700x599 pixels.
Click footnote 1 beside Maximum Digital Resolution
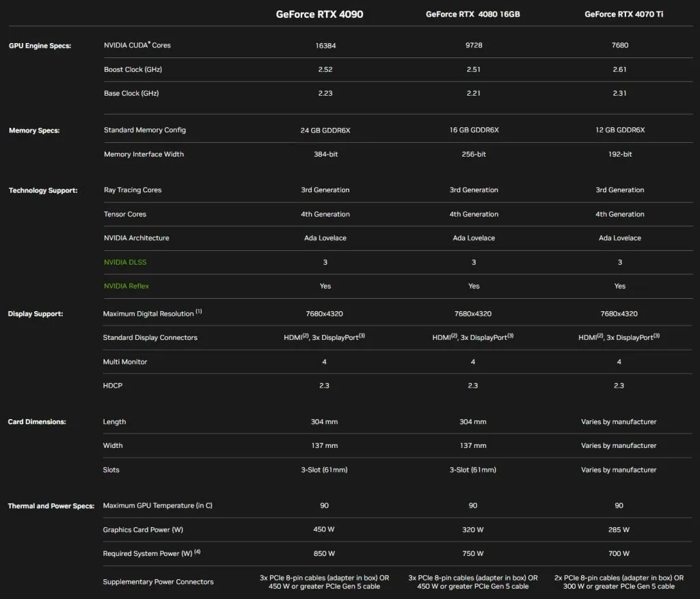click(x=199, y=312)
